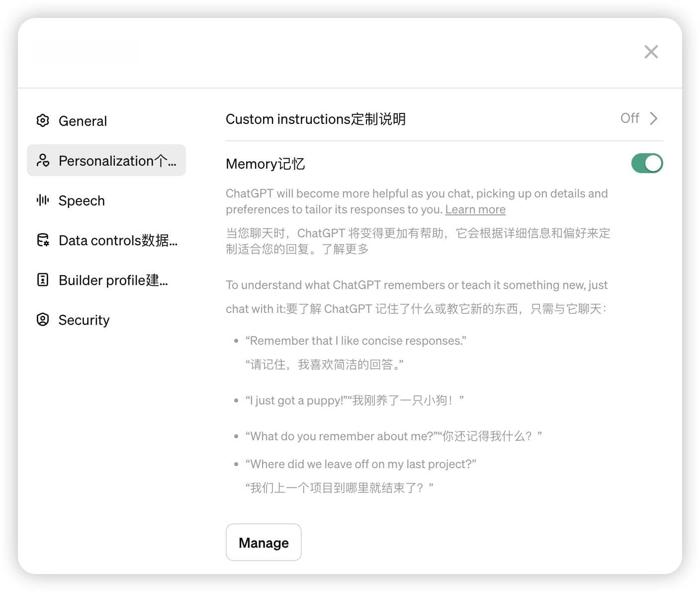Open the Data controls tab
The image size is (700, 592).
coord(106,240)
